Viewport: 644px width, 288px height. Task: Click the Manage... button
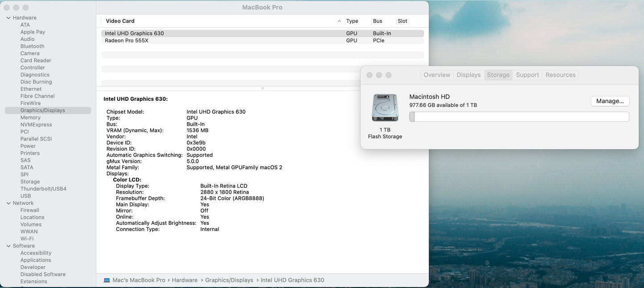[610, 101]
